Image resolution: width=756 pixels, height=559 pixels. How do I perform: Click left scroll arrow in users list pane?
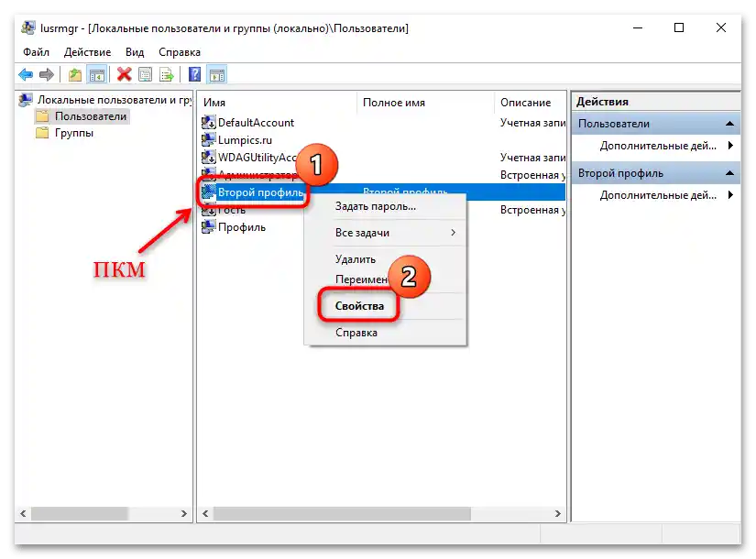(x=205, y=514)
